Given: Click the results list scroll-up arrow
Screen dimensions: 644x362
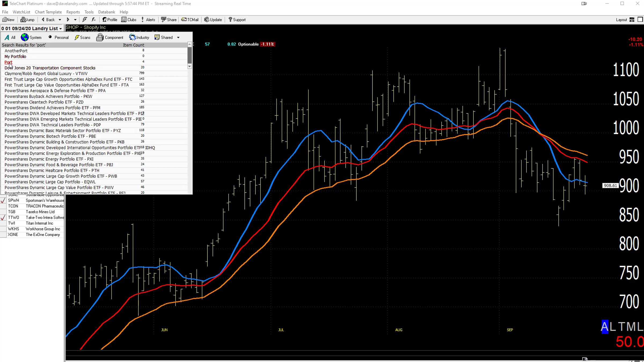Looking at the screenshot, I should pos(190,45).
